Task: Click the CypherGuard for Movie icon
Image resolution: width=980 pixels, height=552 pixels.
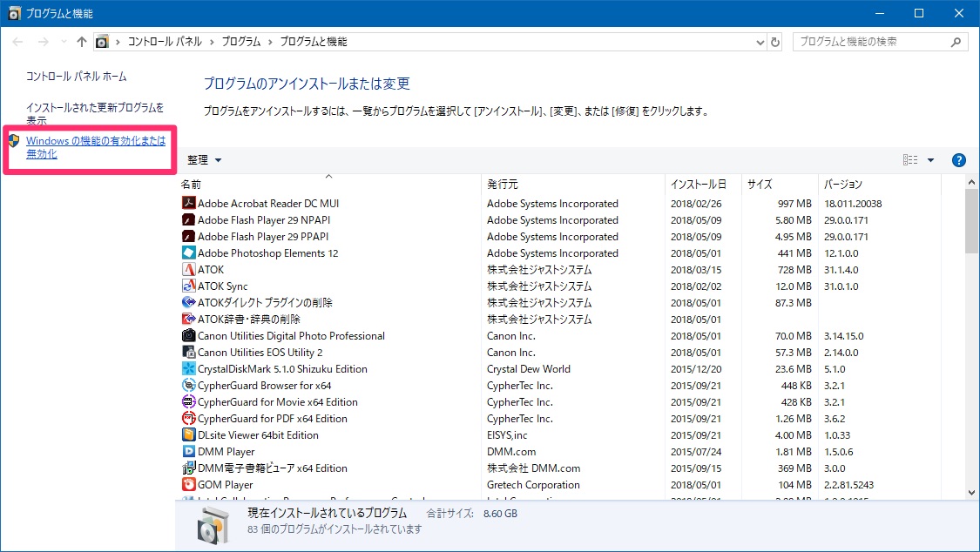Action: pos(188,401)
